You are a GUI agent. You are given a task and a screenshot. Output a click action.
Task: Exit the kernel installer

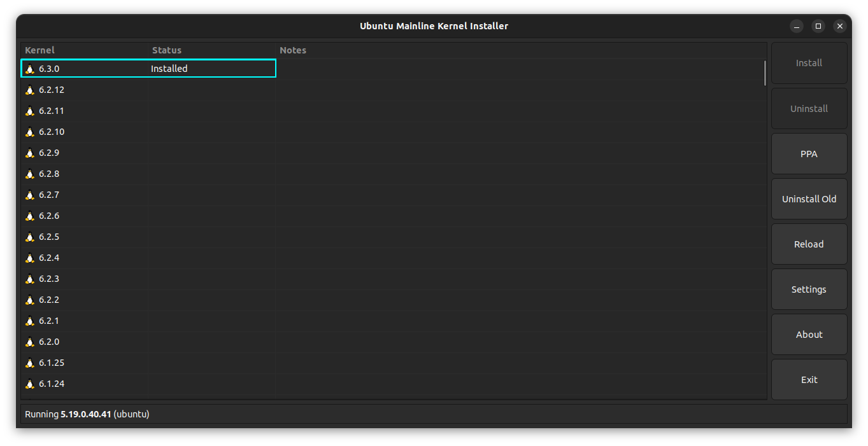(809, 379)
